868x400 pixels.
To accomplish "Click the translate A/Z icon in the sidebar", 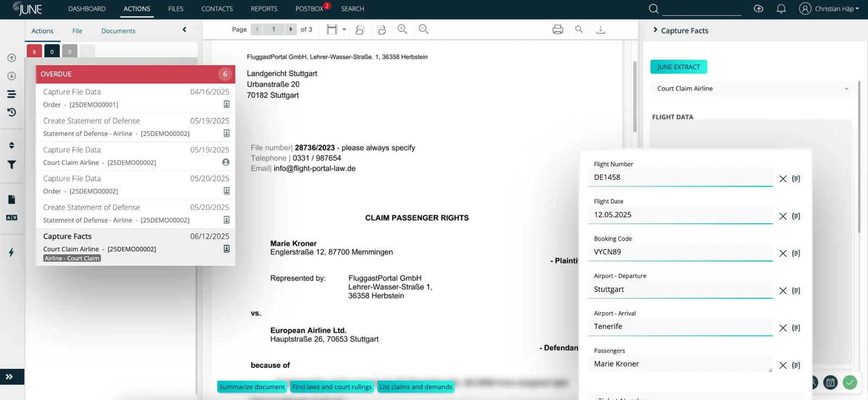I will 11,217.
